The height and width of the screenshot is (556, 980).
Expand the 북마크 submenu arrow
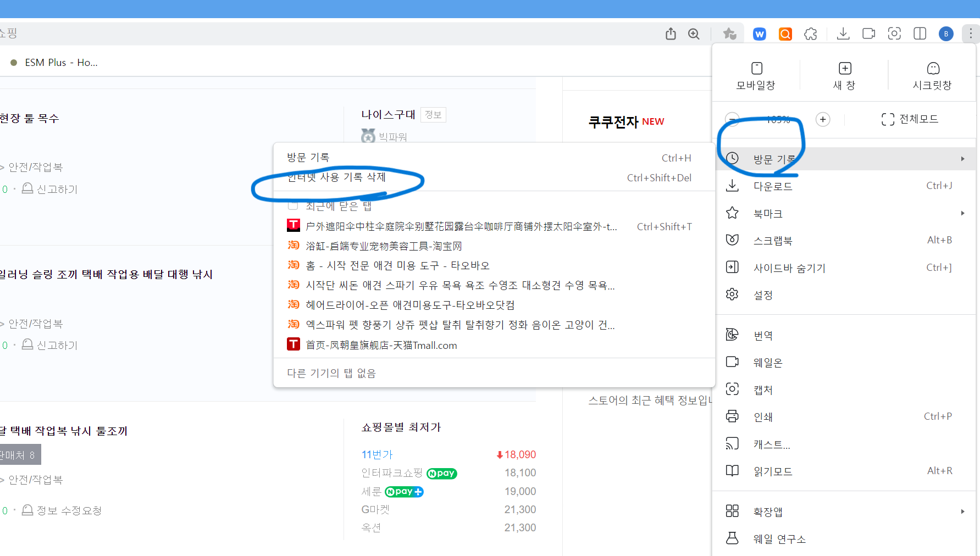[x=962, y=213]
